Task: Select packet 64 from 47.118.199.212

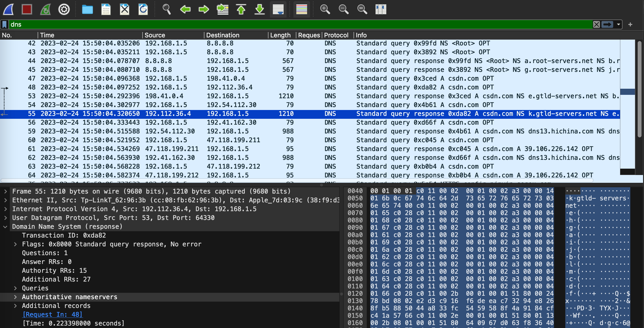Action: [x=310, y=175]
